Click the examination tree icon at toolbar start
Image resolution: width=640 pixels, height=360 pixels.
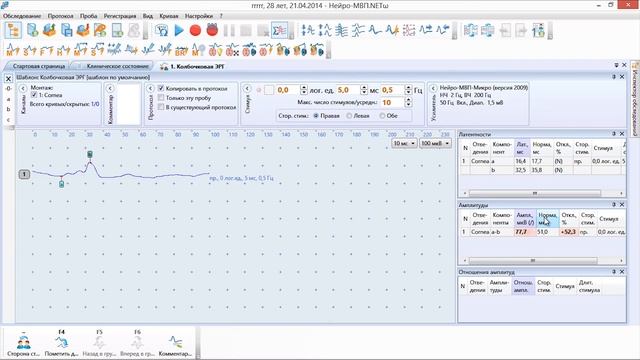click(x=13, y=31)
